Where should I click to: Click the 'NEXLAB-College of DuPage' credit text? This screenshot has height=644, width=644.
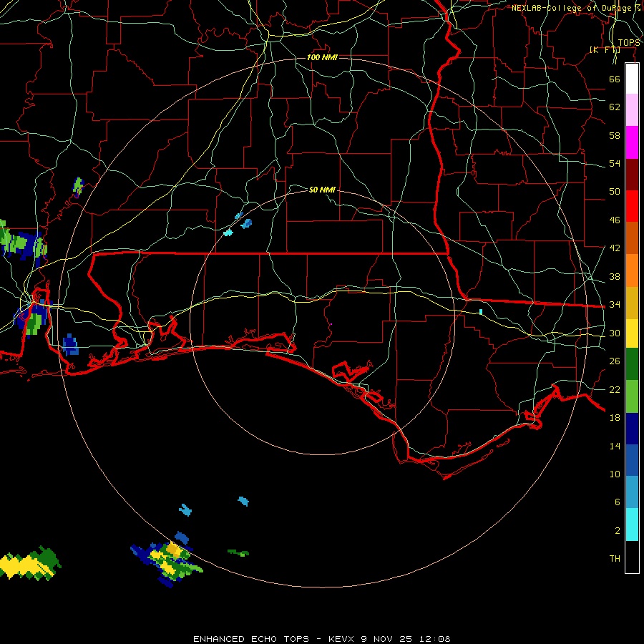tap(573, 8)
